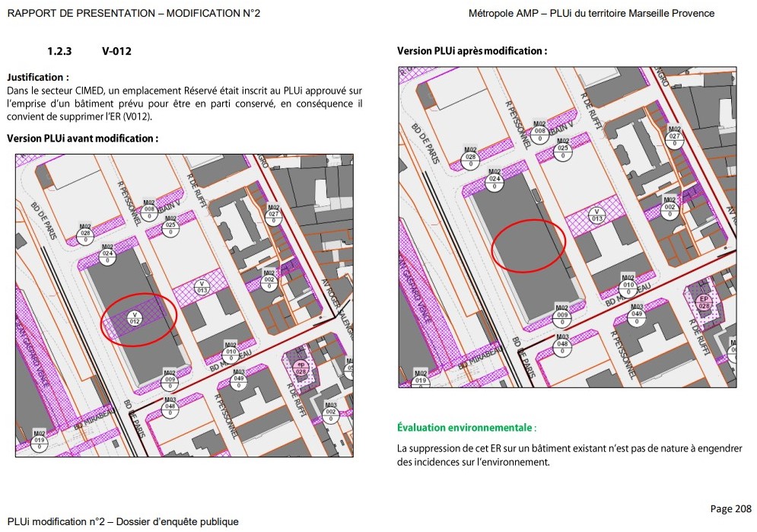
Task: Click the paragraph starting 'La suppression de cet ER'
Action: pyautogui.click(x=569, y=455)
